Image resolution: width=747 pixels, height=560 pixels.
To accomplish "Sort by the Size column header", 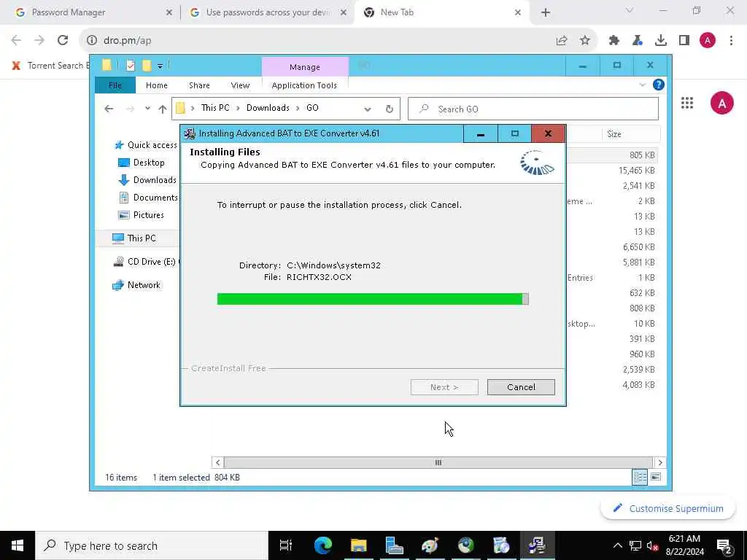I will [614, 134].
